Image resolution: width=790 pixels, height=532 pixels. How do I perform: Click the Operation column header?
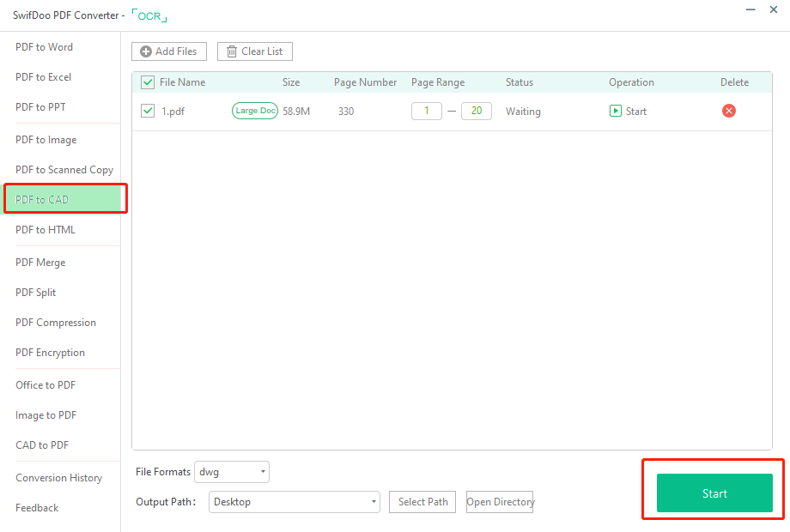click(x=631, y=82)
